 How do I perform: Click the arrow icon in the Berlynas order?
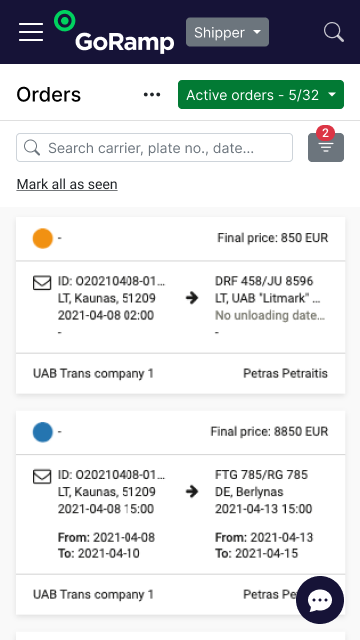tap(191, 491)
